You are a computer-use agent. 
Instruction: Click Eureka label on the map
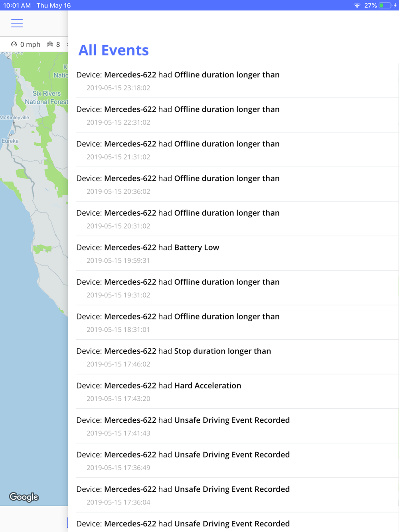pos(10,141)
